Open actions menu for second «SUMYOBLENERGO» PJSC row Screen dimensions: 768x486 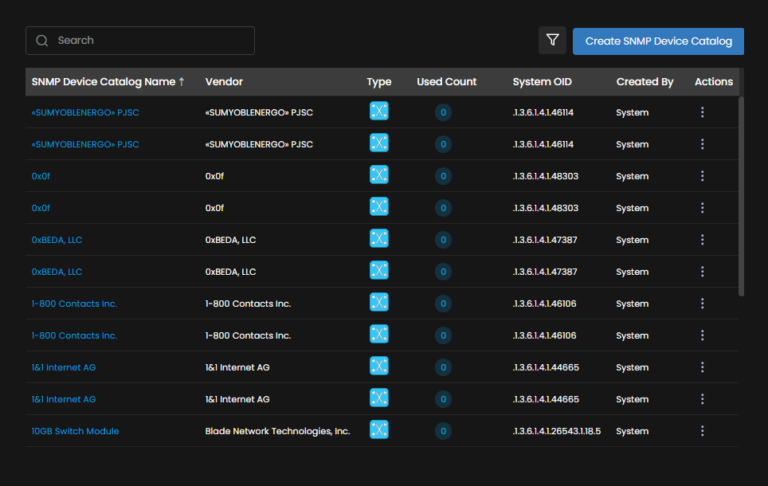pyautogui.click(x=702, y=144)
